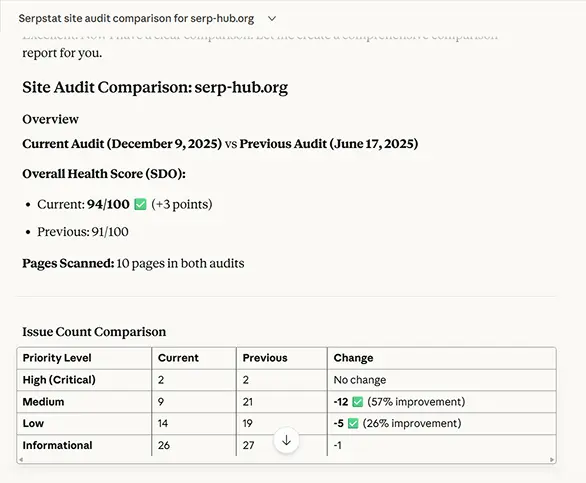Click the 'Priority Level' column header
586x483 pixels.
click(57, 358)
